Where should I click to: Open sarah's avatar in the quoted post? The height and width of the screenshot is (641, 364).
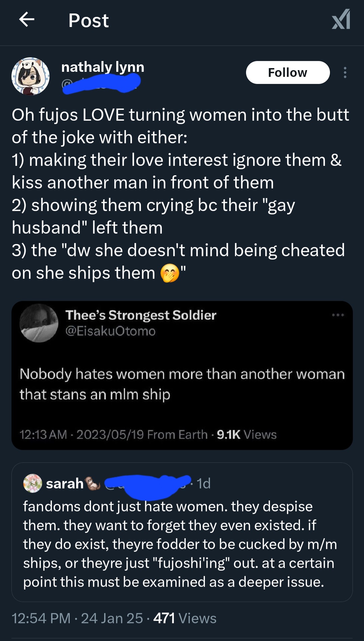(x=32, y=483)
